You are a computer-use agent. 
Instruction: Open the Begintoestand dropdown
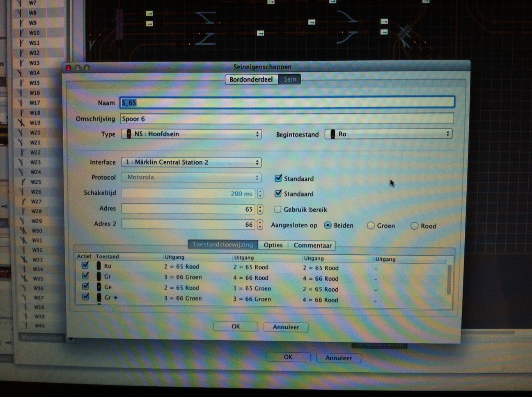(388, 134)
